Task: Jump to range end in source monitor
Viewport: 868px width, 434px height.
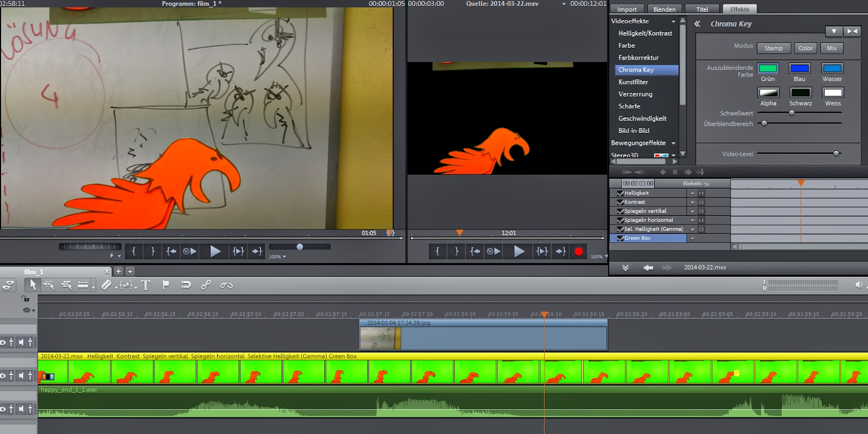Action: tap(560, 251)
